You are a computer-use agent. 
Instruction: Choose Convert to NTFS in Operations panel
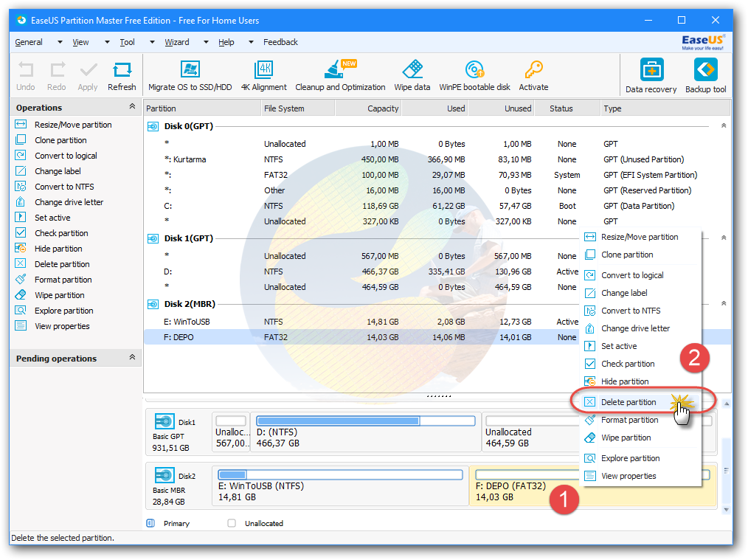coord(64,187)
